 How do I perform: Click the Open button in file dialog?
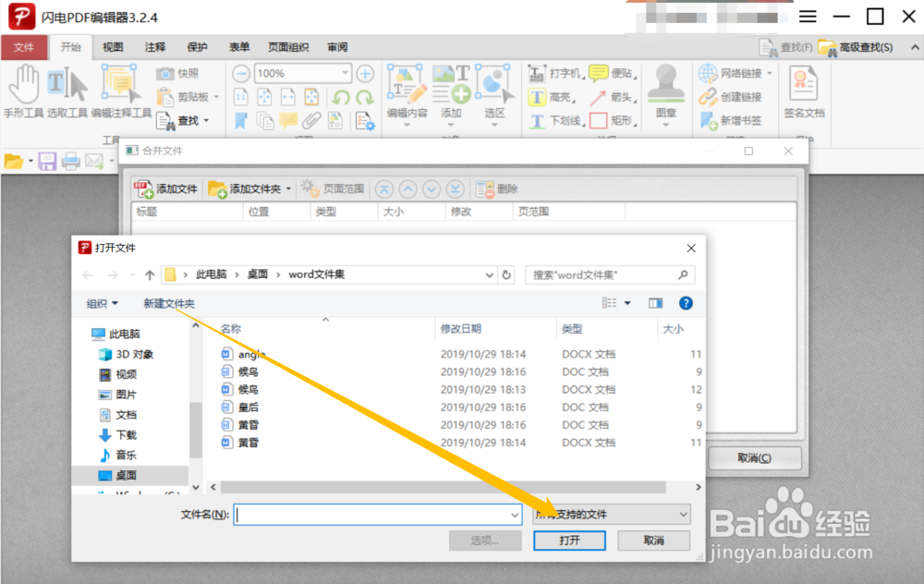[x=569, y=541]
